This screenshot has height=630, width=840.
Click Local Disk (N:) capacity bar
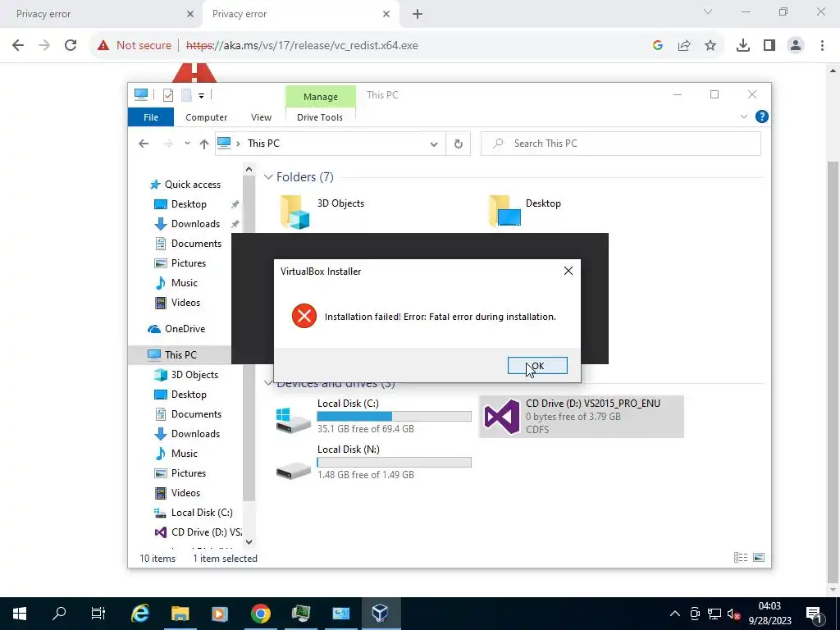point(394,462)
